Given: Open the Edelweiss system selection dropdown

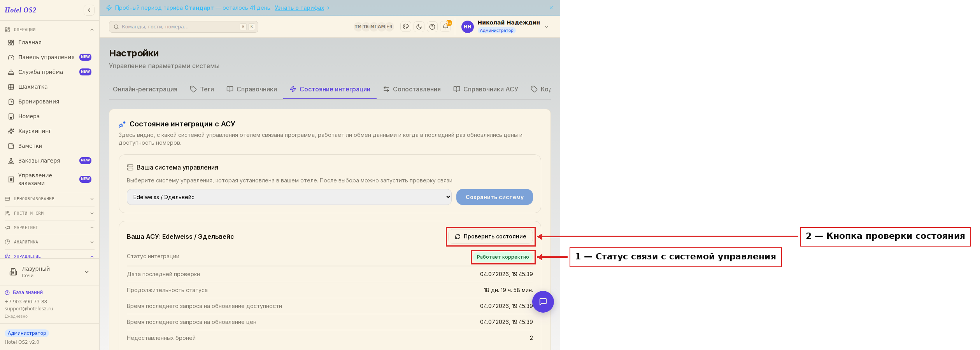Looking at the screenshot, I should (x=289, y=197).
